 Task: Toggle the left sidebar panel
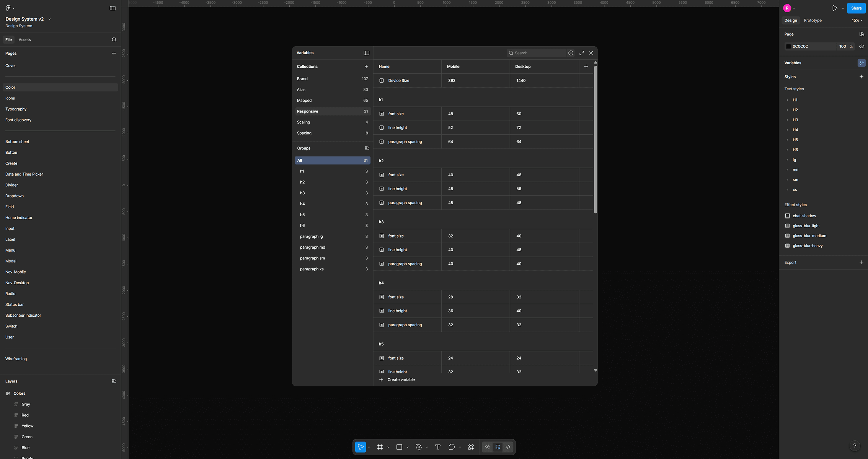[x=113, y=8]
